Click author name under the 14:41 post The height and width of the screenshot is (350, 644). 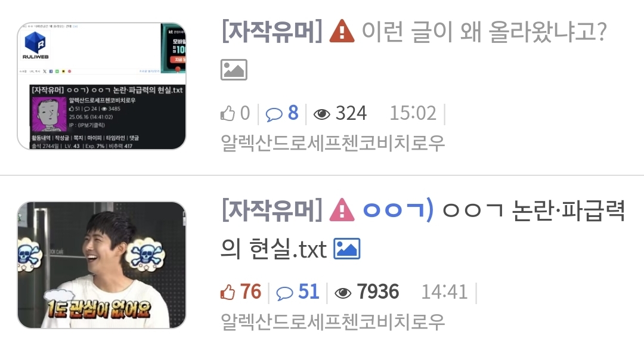point(333,321)
